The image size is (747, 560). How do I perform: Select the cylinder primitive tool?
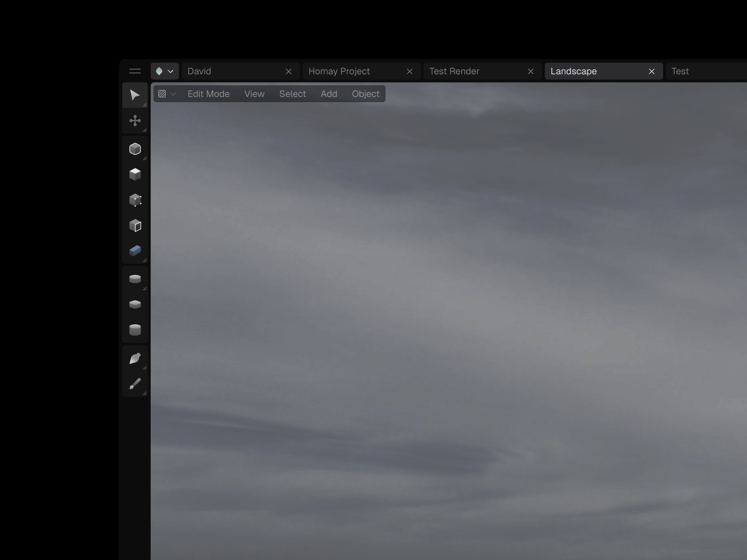(135, 279)
